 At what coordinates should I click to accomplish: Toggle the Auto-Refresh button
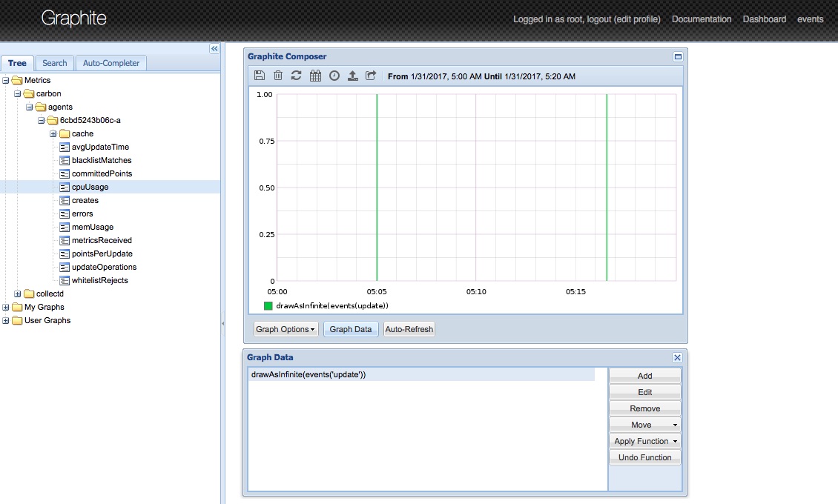point(409,329)
